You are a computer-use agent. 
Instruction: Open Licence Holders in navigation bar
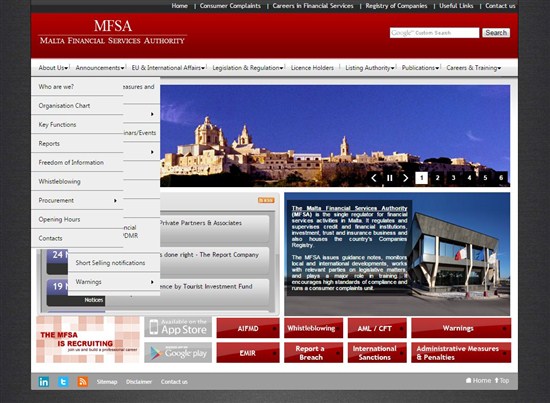[312, 68]
